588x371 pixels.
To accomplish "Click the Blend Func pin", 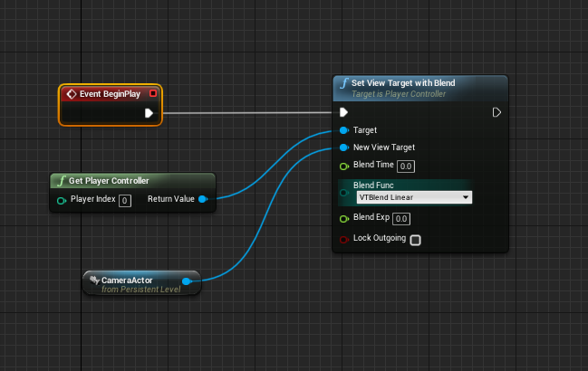I will coord(343,191).
